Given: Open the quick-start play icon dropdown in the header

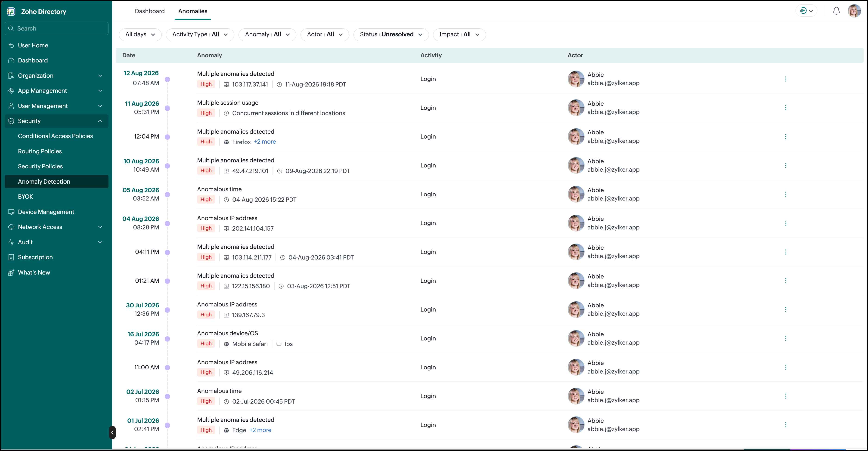Looking at the screenshot, I should pyautogui.click(x=806, y=11).
